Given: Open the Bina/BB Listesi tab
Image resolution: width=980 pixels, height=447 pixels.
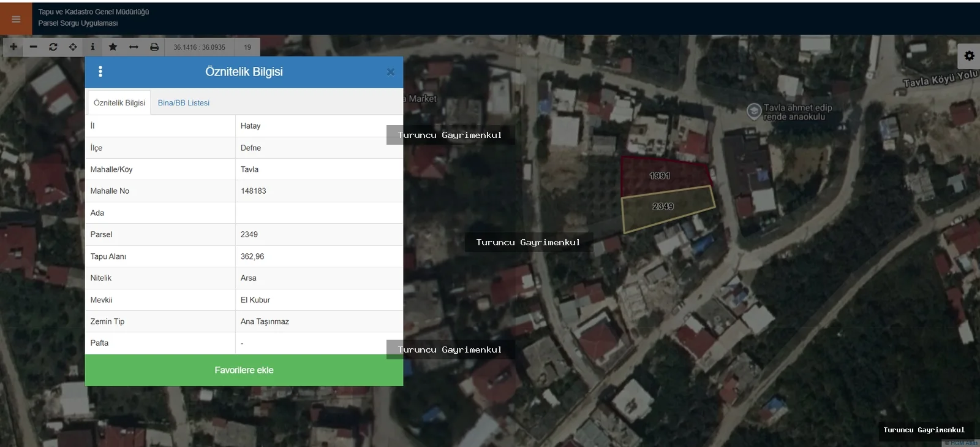Looking at the screenshot, I should tap(184, 103).
